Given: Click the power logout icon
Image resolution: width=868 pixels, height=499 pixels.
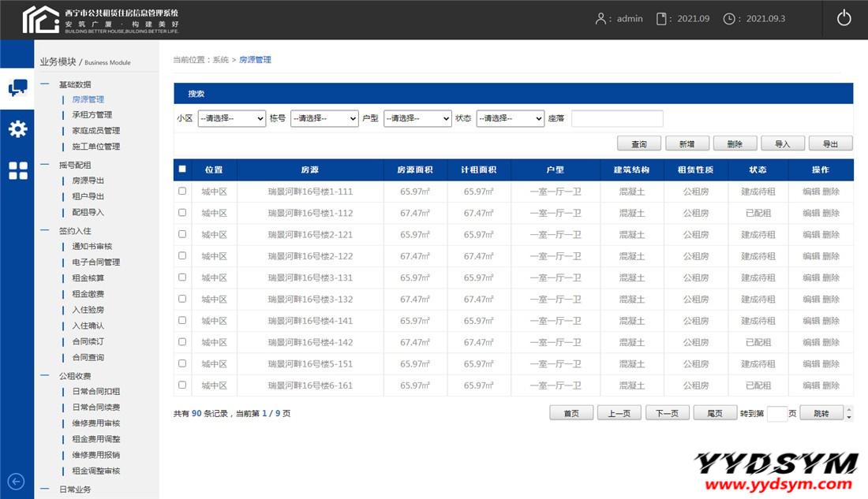Looking at the screenshot, I should pos(844,19).
